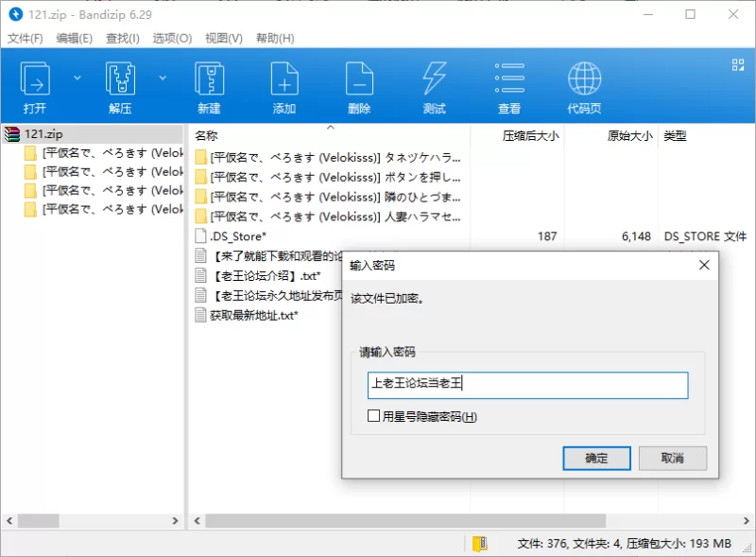Click right arrow of the tree pane scrollbar
This screenshot has width=756, height=557.
tap(175, 521)
